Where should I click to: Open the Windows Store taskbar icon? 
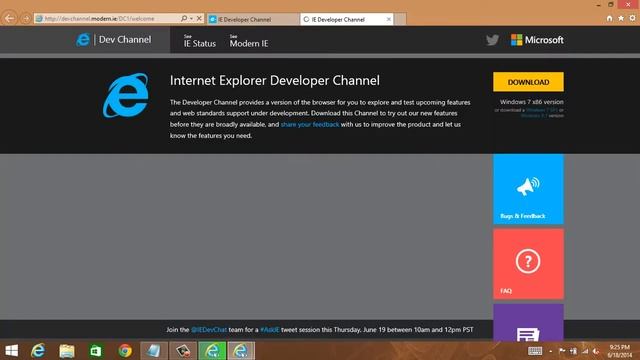[x=96, y=351]
